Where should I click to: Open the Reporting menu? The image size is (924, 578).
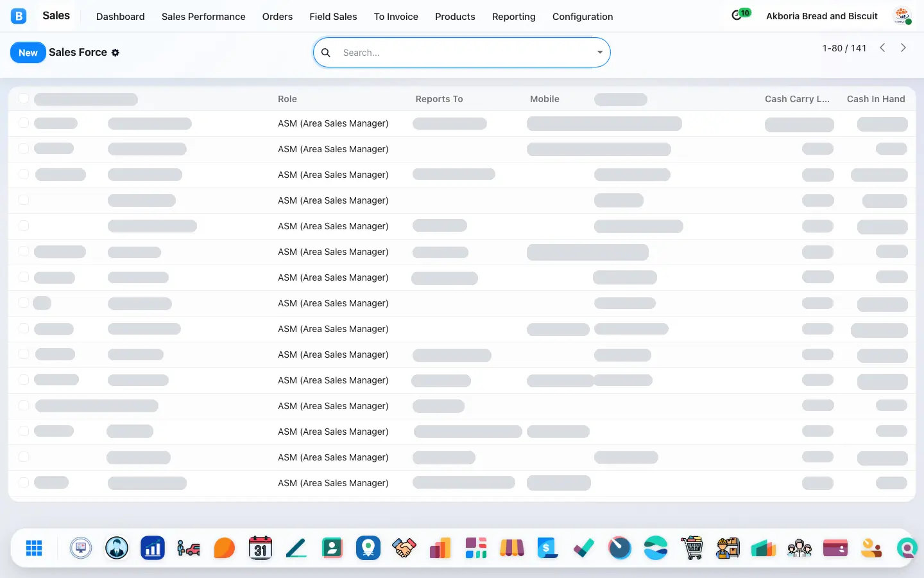pos(514,17)
